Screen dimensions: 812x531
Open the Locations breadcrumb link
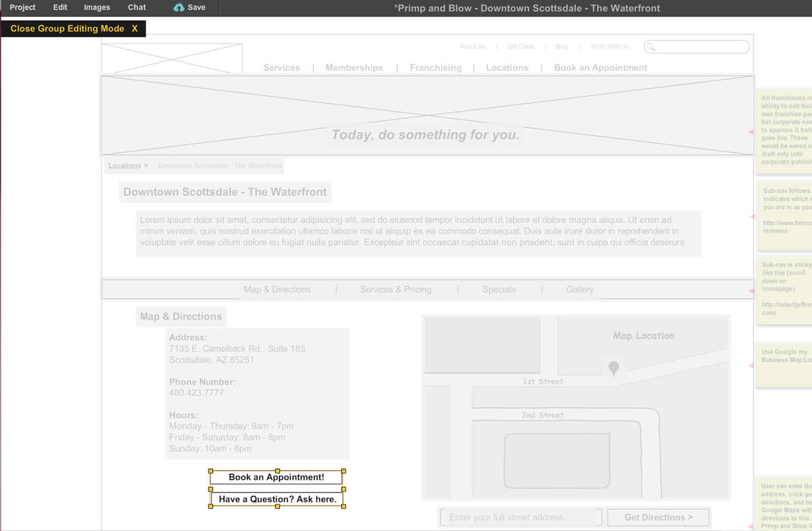124,165
